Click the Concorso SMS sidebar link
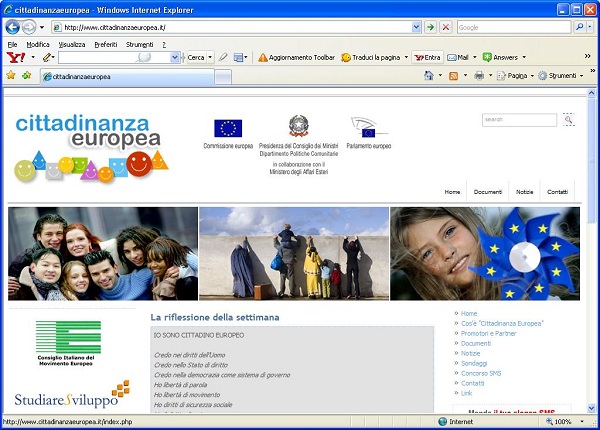 (481, 373)
